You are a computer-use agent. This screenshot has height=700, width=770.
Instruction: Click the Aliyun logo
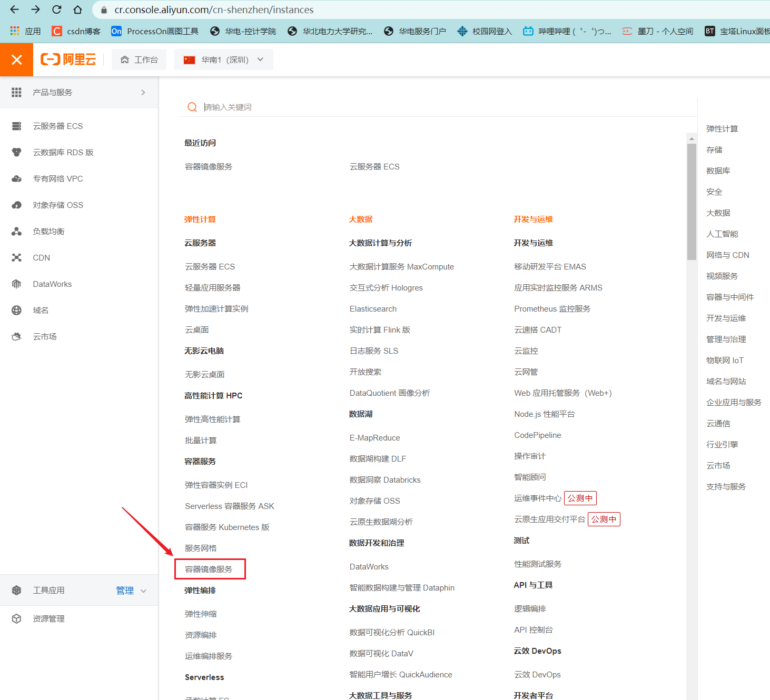[x=68, y=59]
